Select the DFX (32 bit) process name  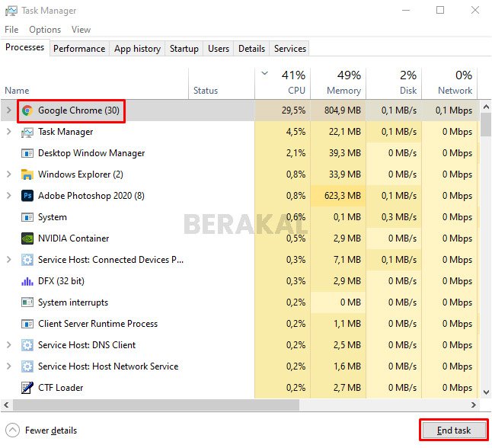(x=61, y=281)
